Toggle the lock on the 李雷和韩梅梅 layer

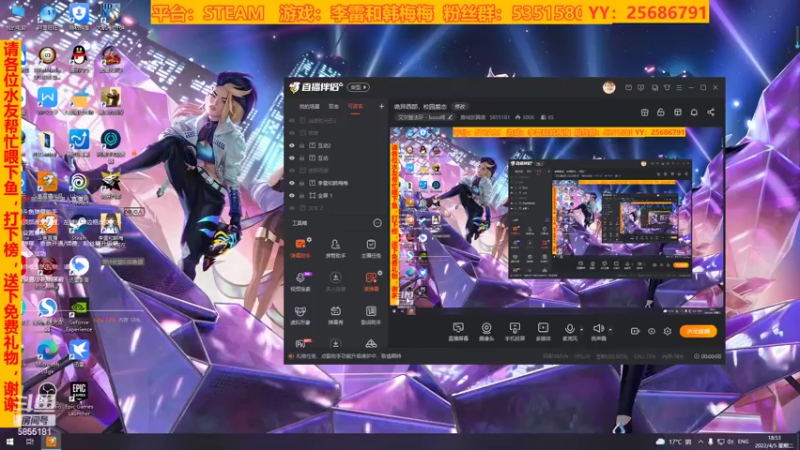click(x=302, y=183)
